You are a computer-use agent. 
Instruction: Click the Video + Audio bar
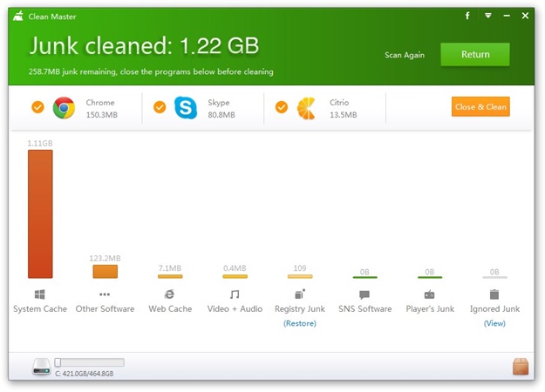point(235,276)
